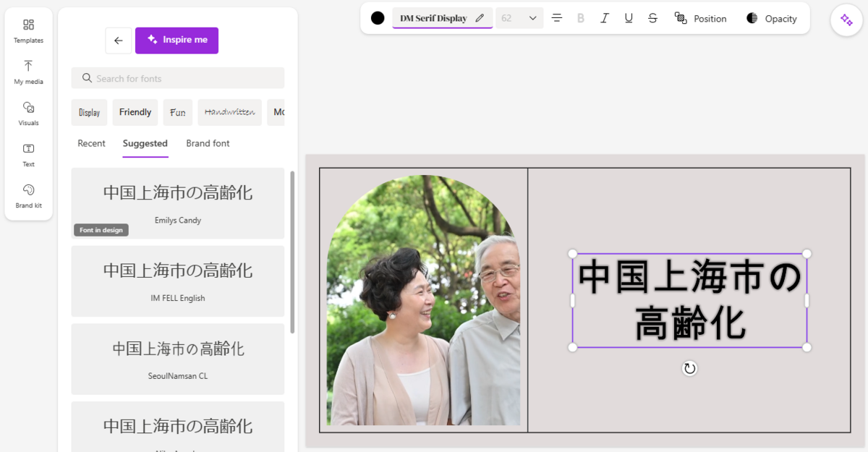The image size is (868, 452).
Task: Switch to the Recent fonts tab
Action: tap(92, 143)
